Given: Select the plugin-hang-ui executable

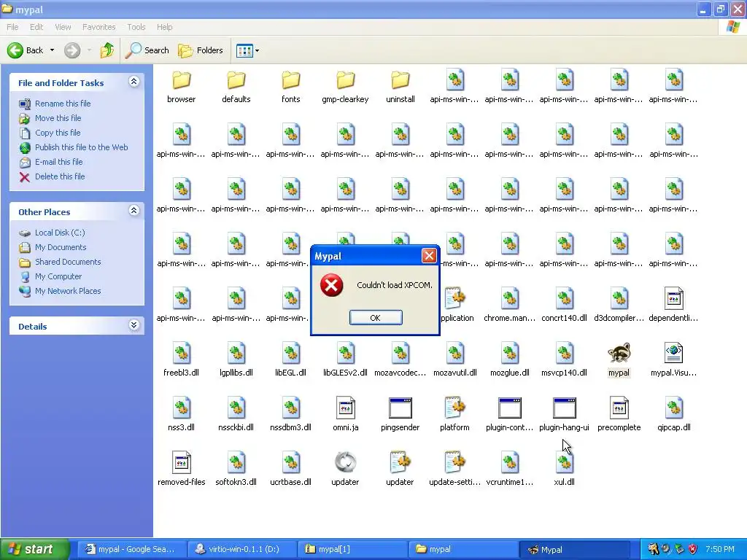Looking at the screenshot, I should click(564, 415).
